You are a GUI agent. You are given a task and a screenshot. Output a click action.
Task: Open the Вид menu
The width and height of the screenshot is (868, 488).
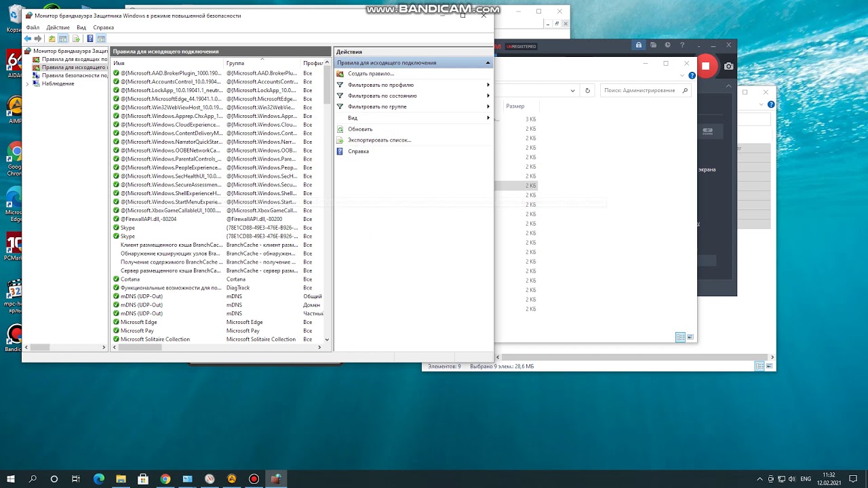tap(81, 28)
